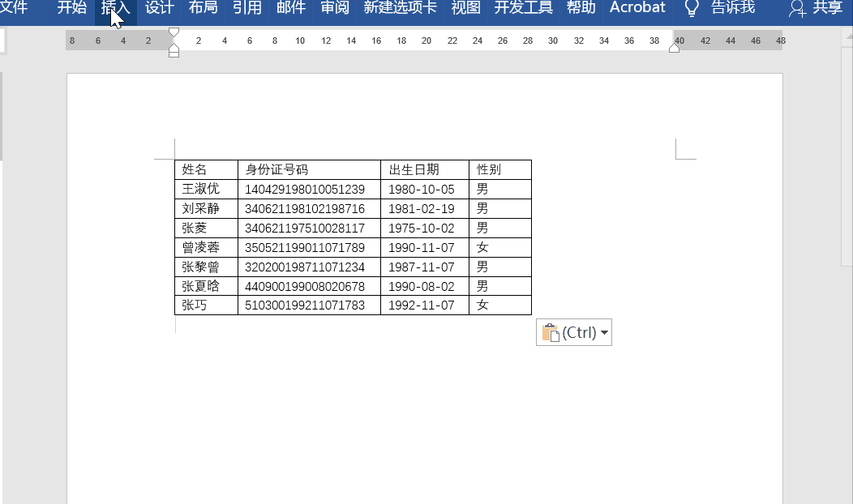Open the 帮助 ribbon tab
This screenshot has height=504, width=853.
coord(581,7)
